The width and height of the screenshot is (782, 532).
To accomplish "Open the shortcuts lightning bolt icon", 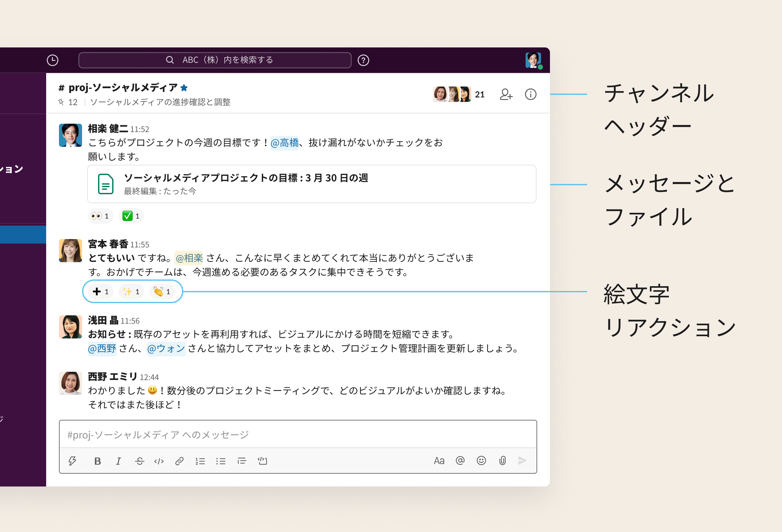I will pyautogui.click(x=72, y=461).
